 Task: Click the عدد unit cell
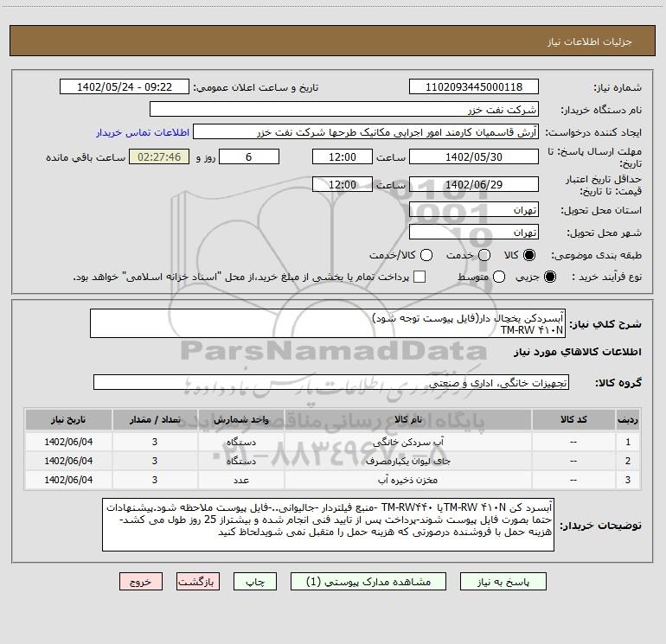tap(240, 480)
